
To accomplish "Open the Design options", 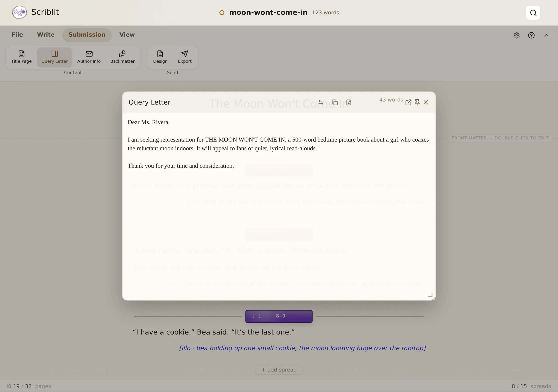I will tap(160, 57).
